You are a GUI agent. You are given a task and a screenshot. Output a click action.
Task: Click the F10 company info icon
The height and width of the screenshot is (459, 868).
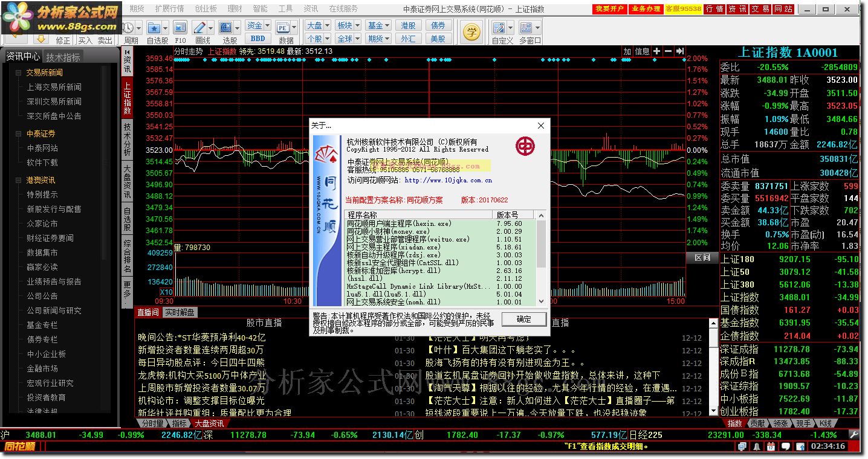point(180,28)
